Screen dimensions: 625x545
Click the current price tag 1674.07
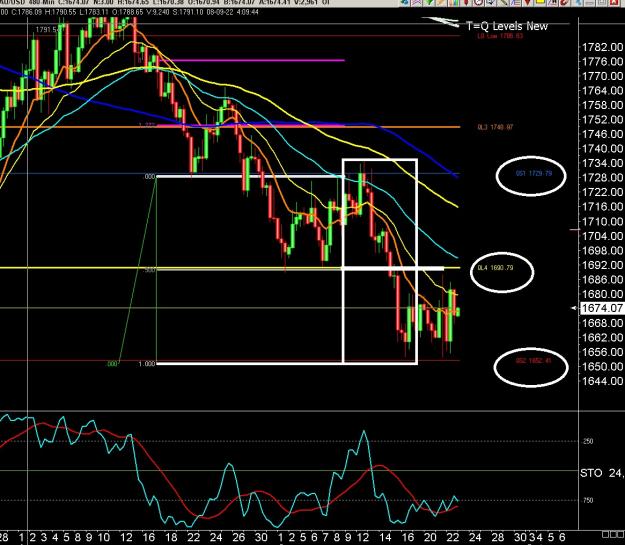(x=601, y=308)
